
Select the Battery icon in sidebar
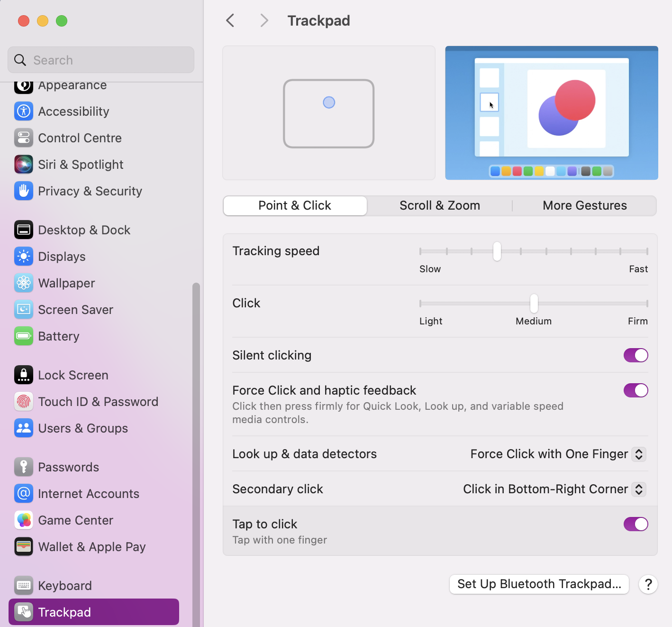(23, 336)
